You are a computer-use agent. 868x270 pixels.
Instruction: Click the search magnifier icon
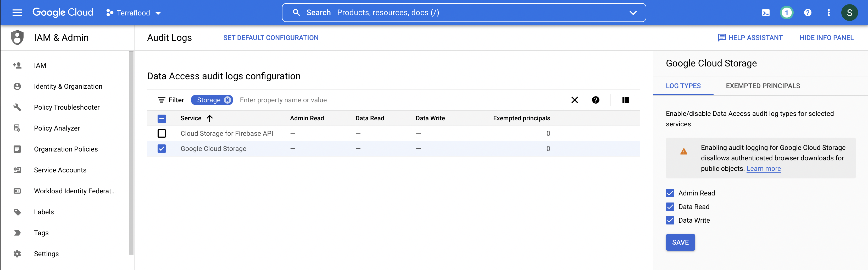point(296,13)
